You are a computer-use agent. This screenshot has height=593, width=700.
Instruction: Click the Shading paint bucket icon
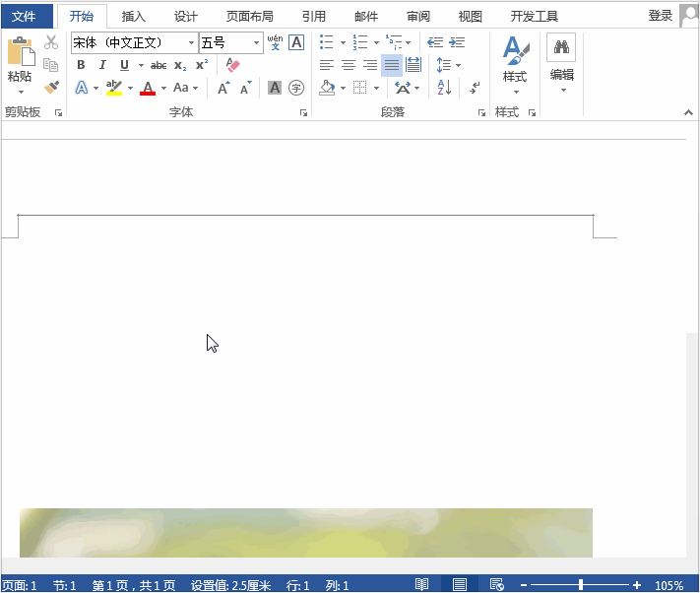[x=327, y=88]
